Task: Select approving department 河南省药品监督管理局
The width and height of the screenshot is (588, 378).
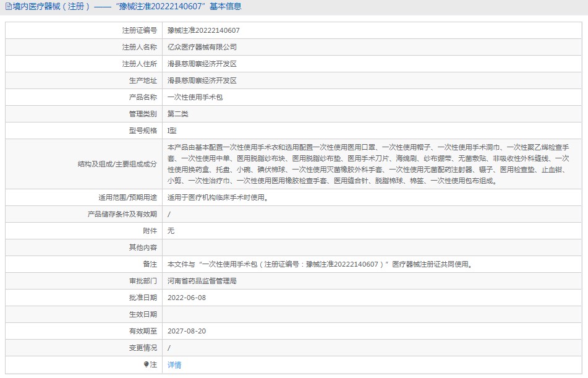Action: pos(202,281)
